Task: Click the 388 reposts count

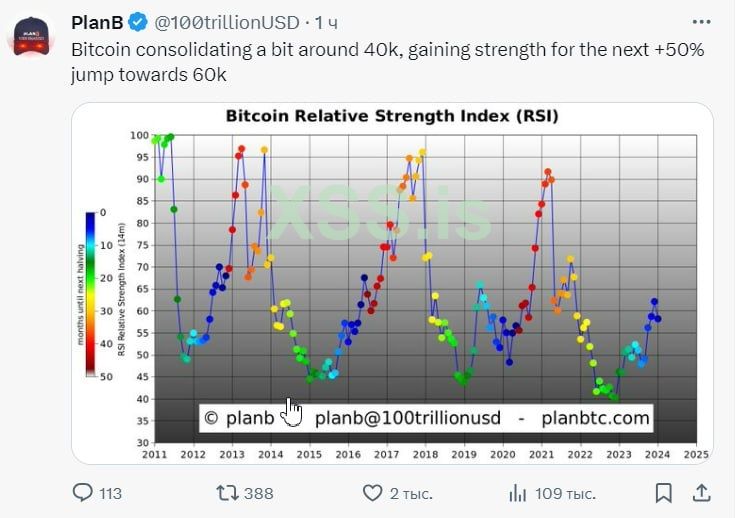Action: coord(258,493)
